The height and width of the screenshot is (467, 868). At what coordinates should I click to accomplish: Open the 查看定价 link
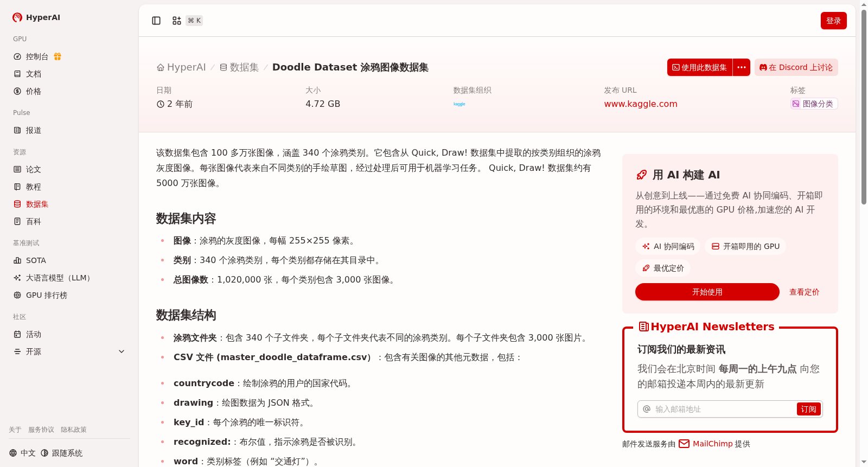click(805, 292)
